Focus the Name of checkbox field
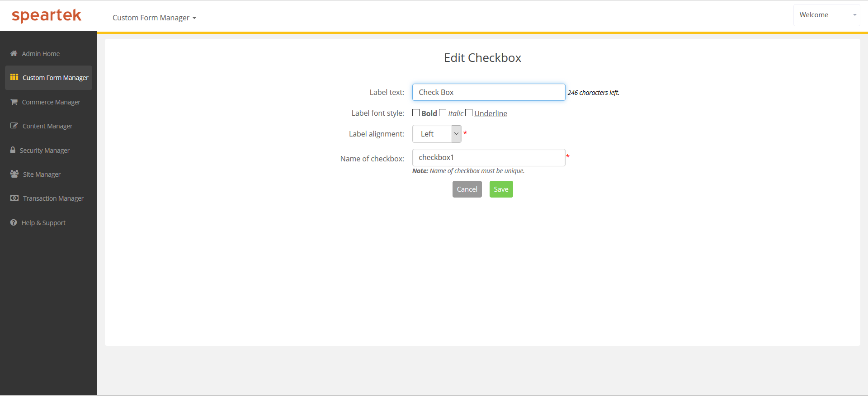The width and height of the screenshot is (868, 396). (488, 157)
